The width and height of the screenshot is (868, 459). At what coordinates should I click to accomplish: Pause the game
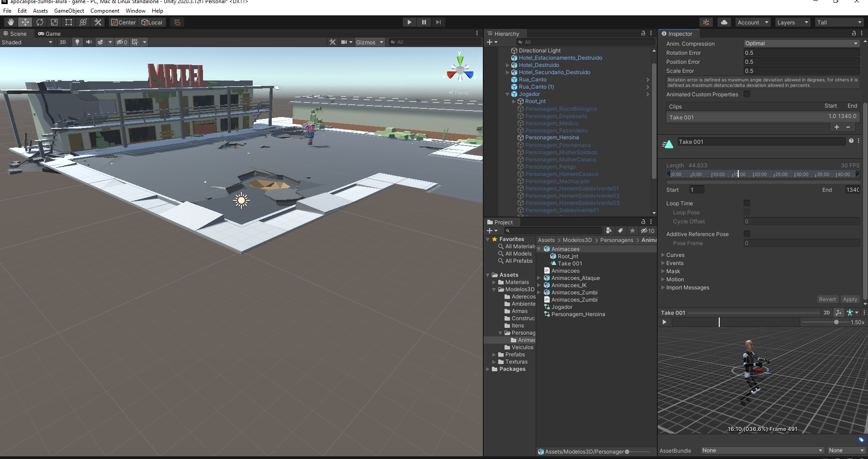click(x=424, y=22)
